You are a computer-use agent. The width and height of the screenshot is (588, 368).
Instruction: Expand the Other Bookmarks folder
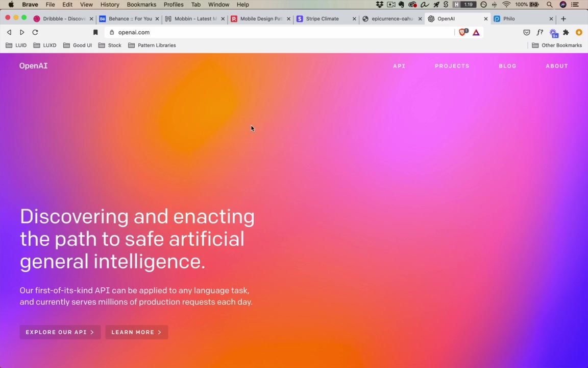[x=557, y=45]
